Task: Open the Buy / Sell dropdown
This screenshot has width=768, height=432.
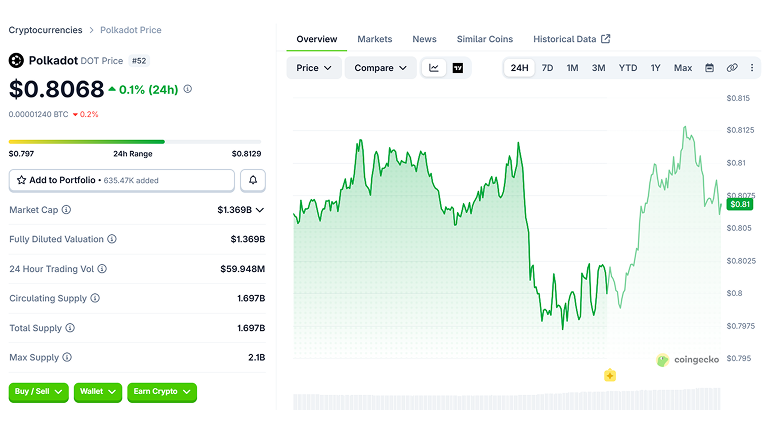Action: (x=39, y=392)
